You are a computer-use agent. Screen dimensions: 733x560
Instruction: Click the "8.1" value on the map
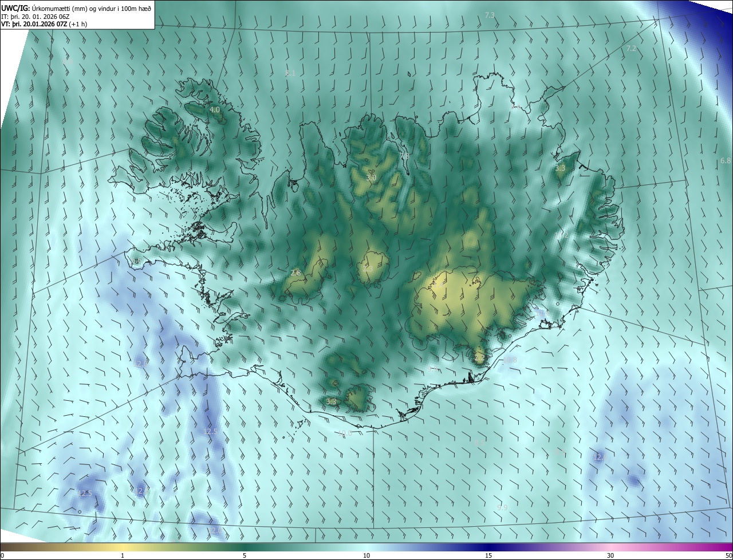click(290, 73)
